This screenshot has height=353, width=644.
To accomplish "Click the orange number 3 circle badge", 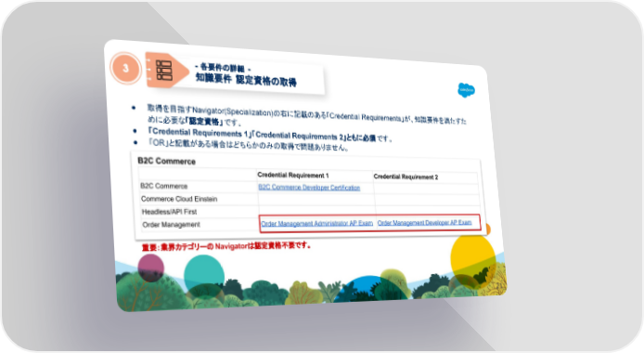I will pos(125,68).
